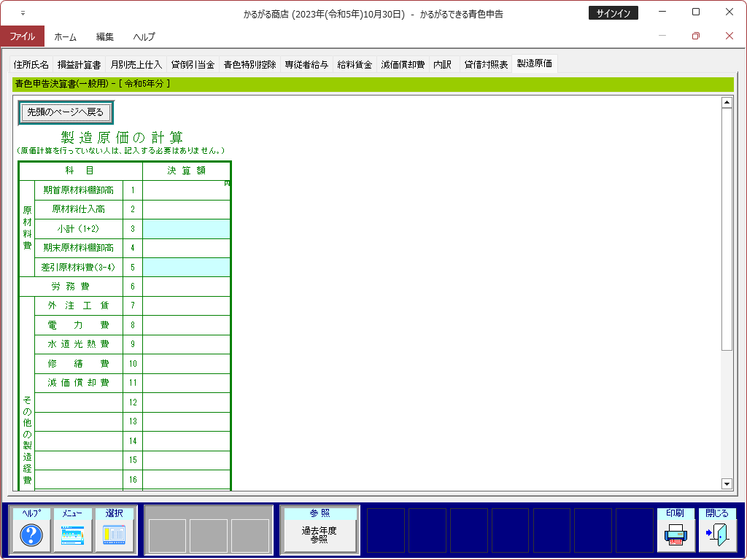
Task: Switch to the 給料賃金 tab
Action: (x=355, y=64)
